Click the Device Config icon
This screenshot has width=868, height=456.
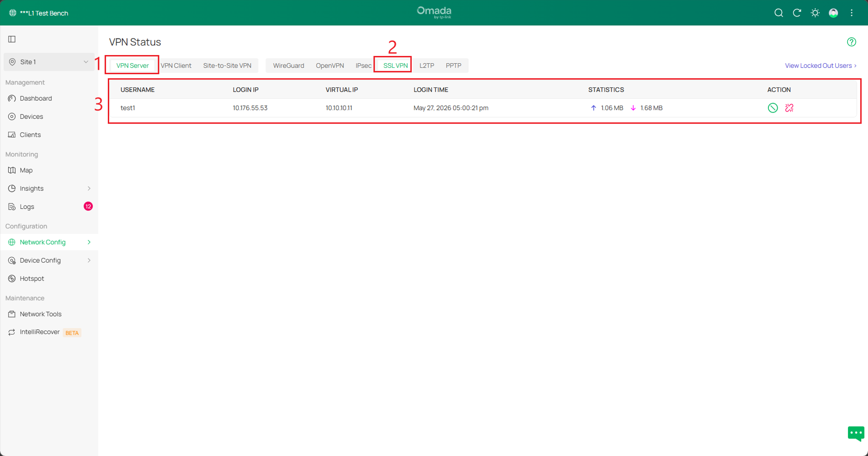(12, 260)
